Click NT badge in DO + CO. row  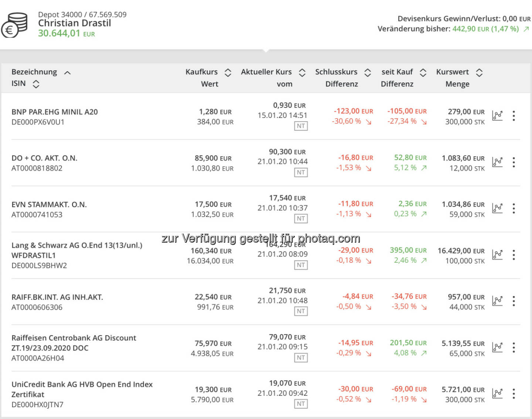[301, 172]
